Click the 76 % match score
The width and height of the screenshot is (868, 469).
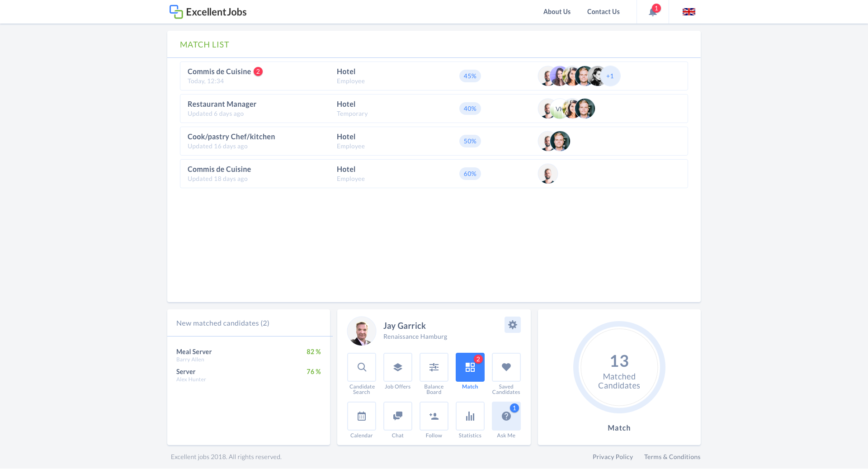(314, 372)
